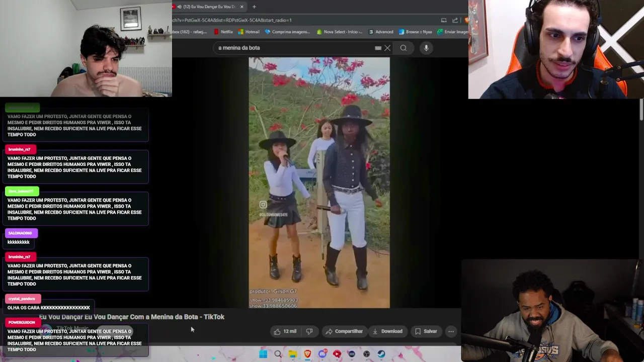The width and height of the screenshot is (644, 362).
Task: Open OBS Studio from the taskbar
Action: pos(366,354)
